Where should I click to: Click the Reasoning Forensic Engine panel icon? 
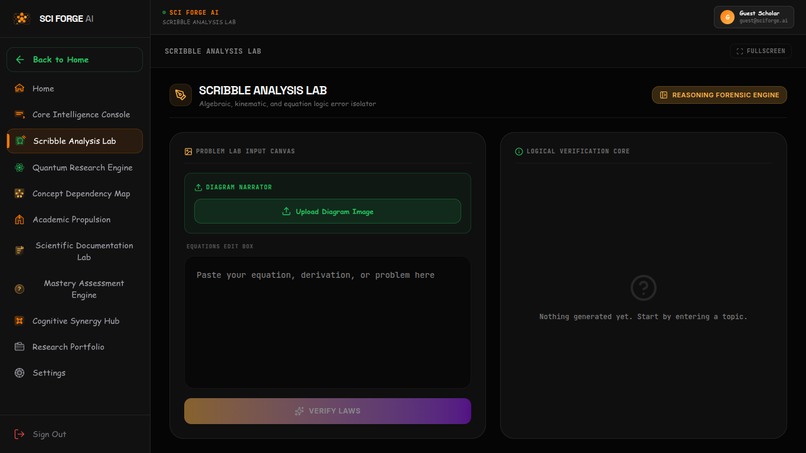pos(664,95)
